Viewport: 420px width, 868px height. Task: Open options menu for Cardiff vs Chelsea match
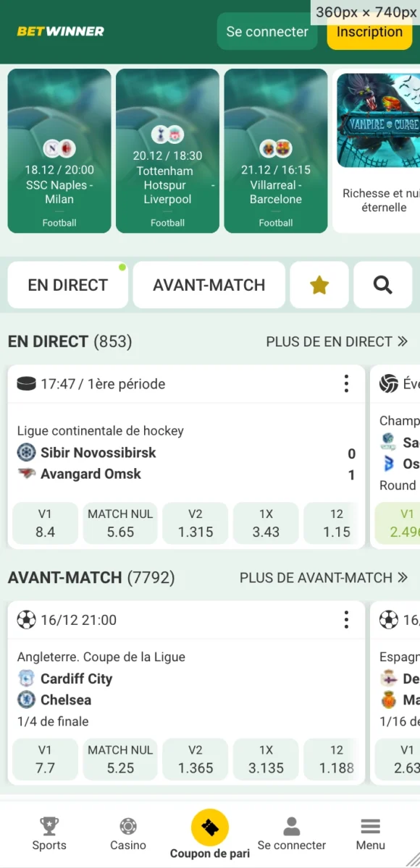(x=346, y=620)
